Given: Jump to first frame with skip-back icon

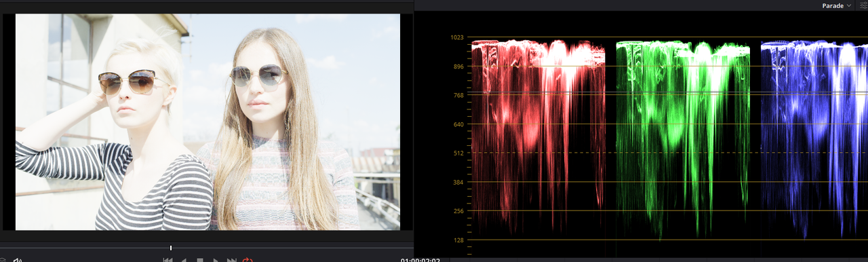Looking at the screenshot, I should coord(167,260).
